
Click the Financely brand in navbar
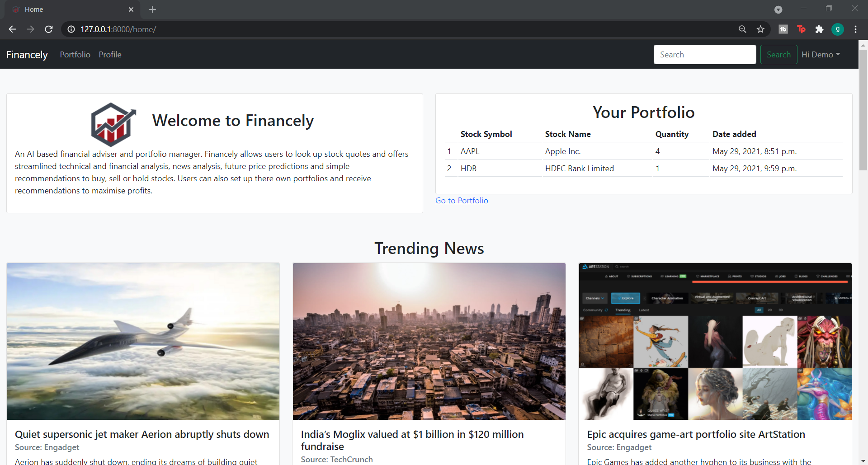click(27, 55)
